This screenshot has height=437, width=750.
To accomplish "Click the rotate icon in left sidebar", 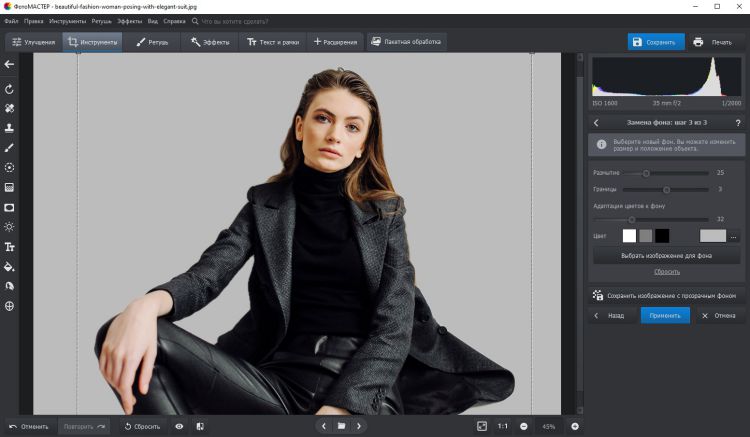I will pyautogui.click(x=9, y=89).
